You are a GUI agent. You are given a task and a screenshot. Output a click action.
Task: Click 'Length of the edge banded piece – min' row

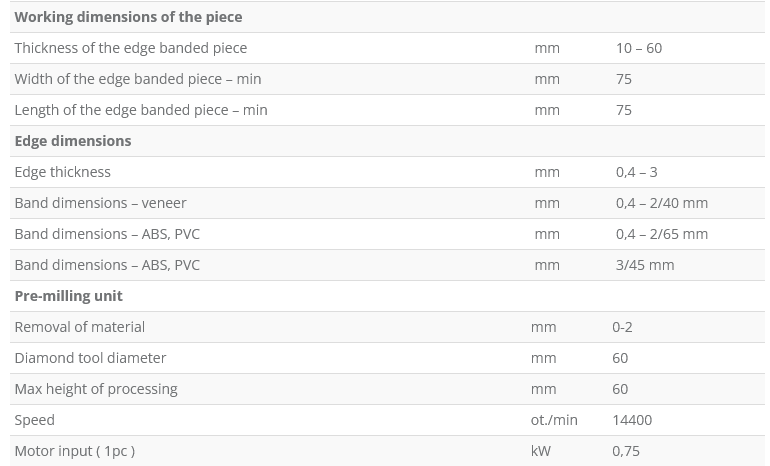tap(387, 110)
